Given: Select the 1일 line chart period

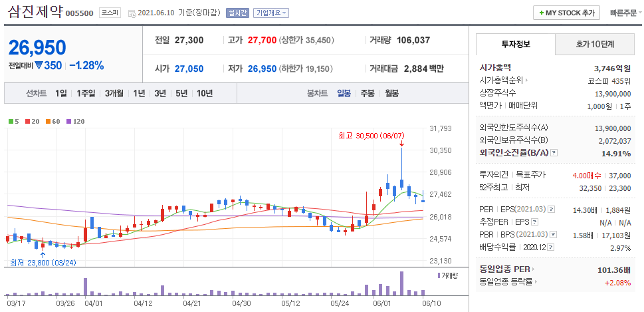Looking at the screenshot, I should click(60, 93).
